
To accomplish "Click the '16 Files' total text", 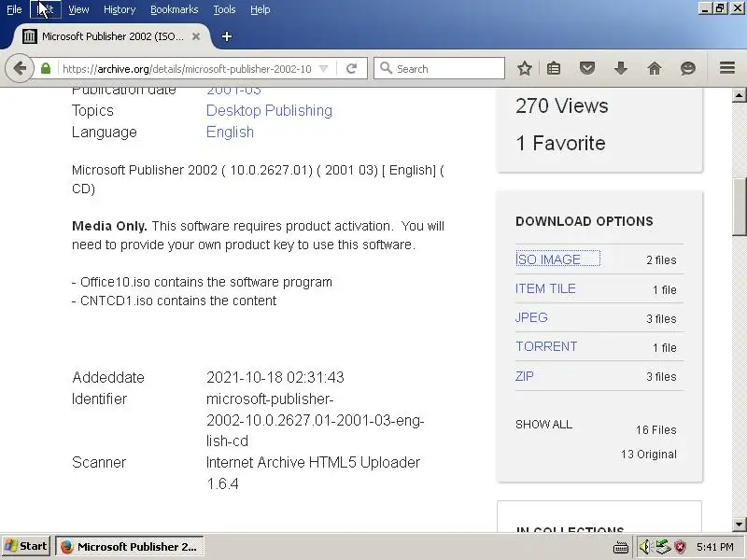I will (656, 430).
